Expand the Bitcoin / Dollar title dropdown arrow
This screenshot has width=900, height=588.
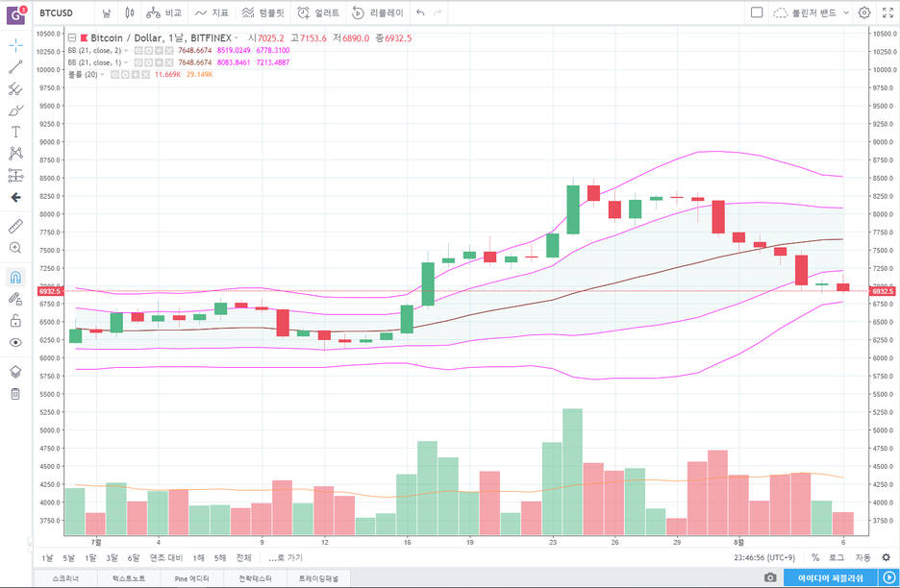tap(236, 38)
